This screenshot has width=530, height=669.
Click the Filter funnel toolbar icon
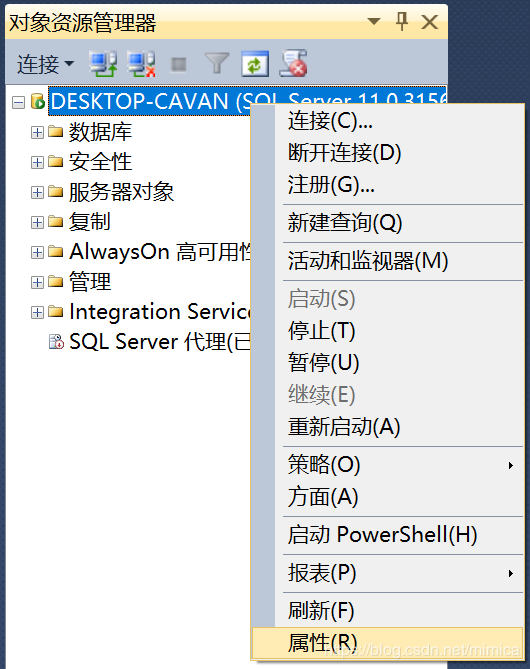217,64
